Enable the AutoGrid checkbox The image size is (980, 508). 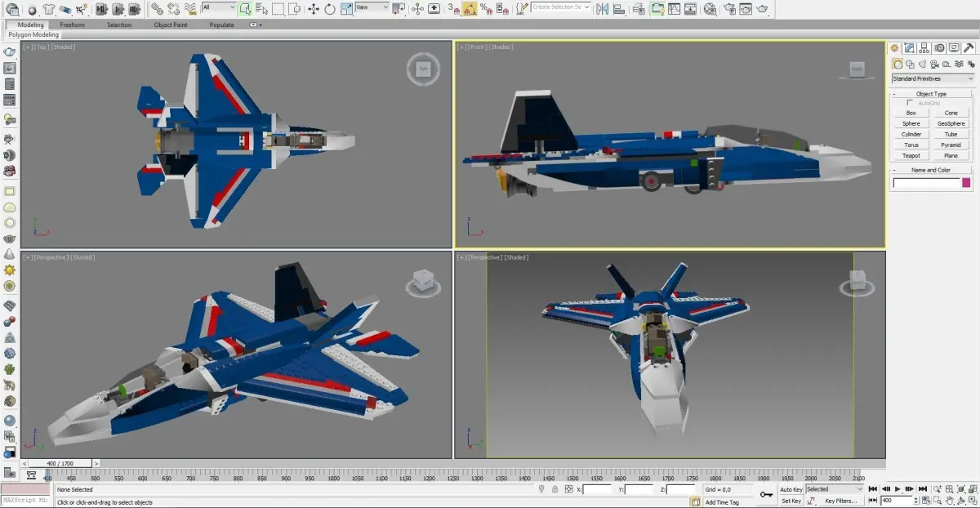click(911, 103)
